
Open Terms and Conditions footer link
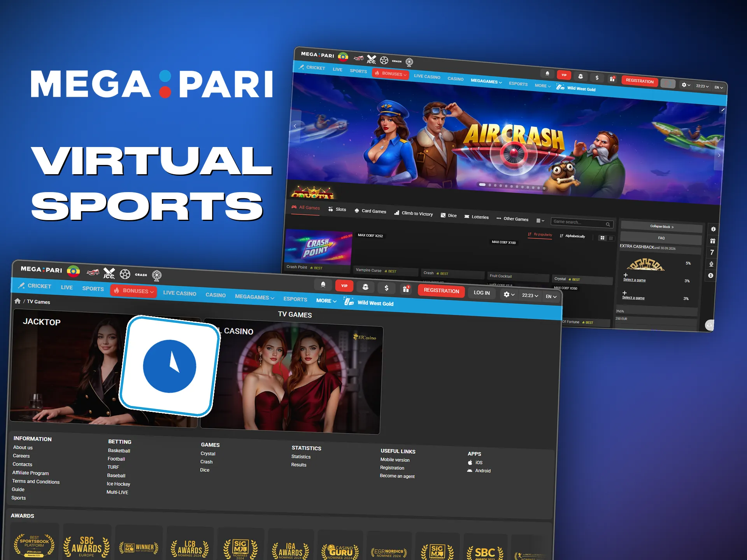[x=36, y=481]
